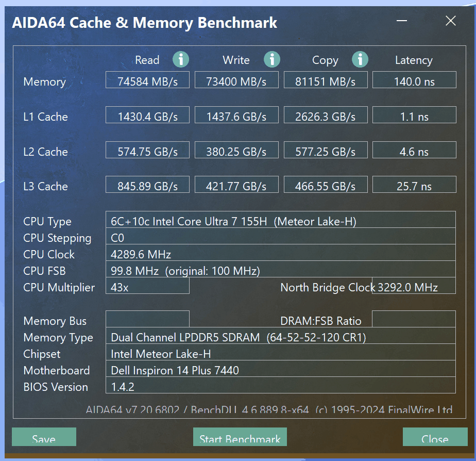Image resolution: width=476 pixels, height=461 pixels.
Task: Select the Memory Read result field
Action: pyautogui.click(x=147, y=80)
